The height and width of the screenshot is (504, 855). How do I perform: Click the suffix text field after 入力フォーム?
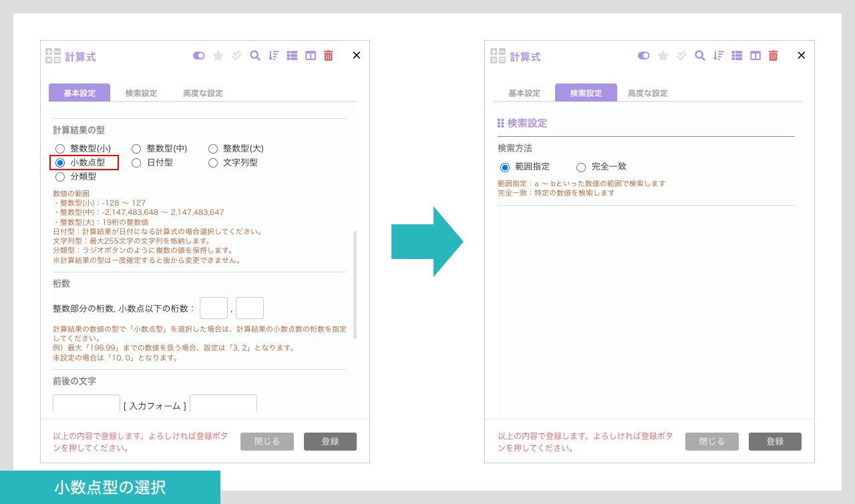(x=223, y=404)
